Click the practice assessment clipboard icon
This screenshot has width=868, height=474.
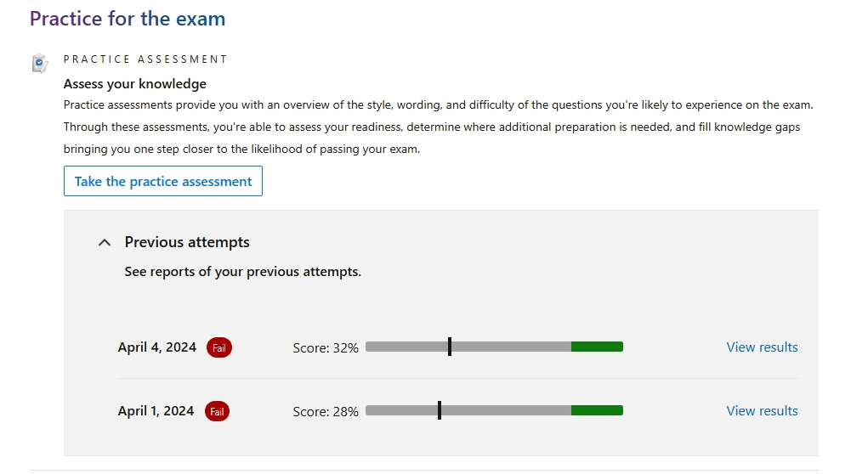coord(39,63)
